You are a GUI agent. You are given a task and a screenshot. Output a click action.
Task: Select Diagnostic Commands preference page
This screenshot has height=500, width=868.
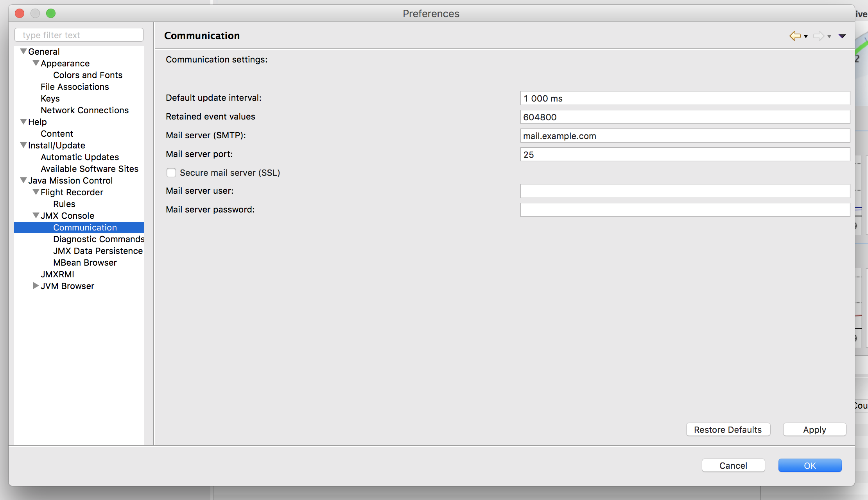[x=98, y=239]
